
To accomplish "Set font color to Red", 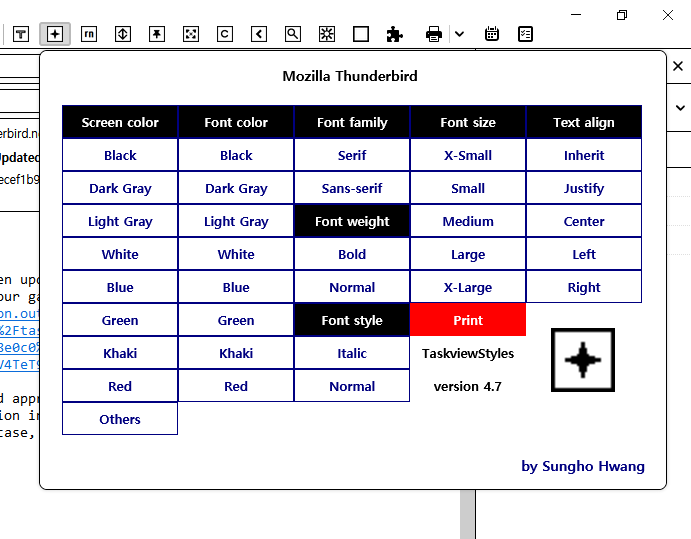I will (x=236, y=386).
